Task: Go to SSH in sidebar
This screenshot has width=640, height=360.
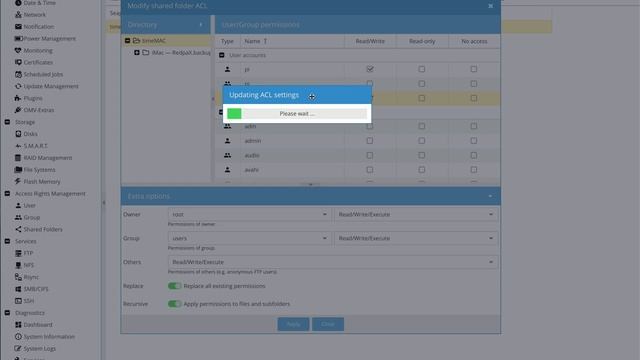Action: click(29, 301)
